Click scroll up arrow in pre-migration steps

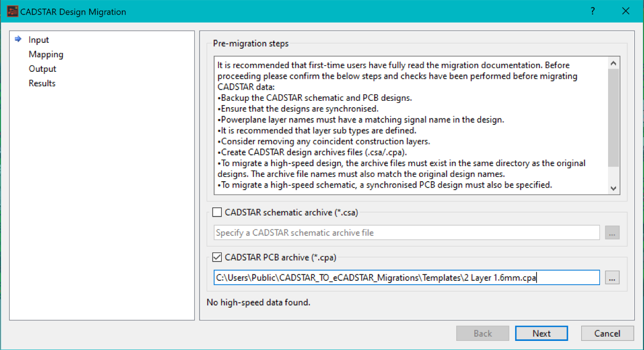click(x=614, y=63)
